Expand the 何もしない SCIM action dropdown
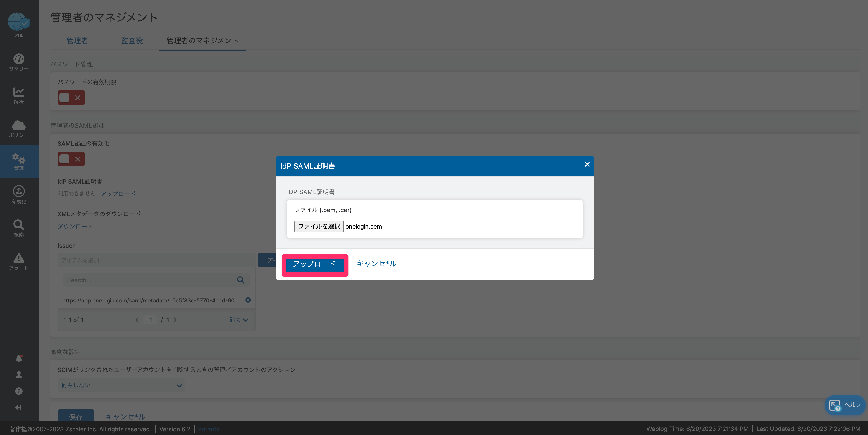Viewport: 868px width, 435px height. [x=121, y=385]
